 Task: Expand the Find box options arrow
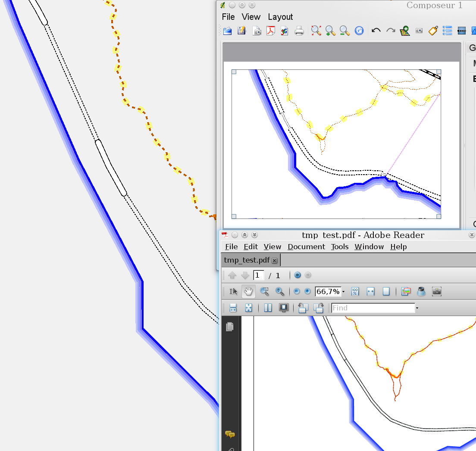coord(417,308)
